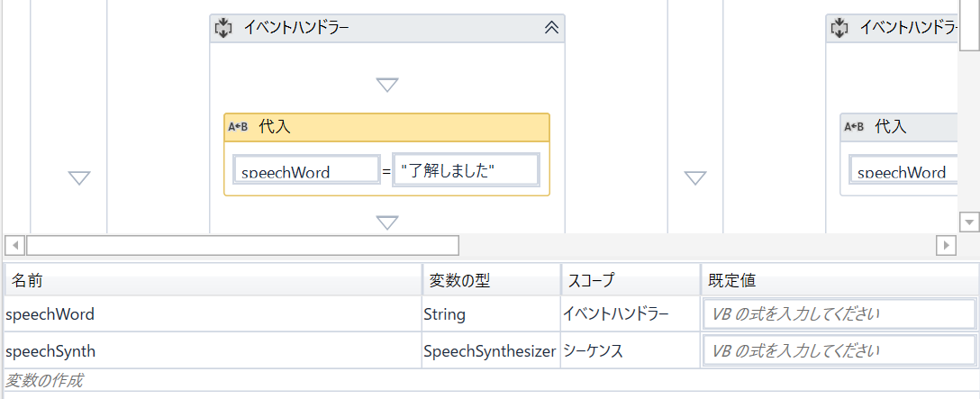This screenshot has height=399, width=980.
Task: Click horizontal scrollbar right arrow
Action: pos(946,245)
